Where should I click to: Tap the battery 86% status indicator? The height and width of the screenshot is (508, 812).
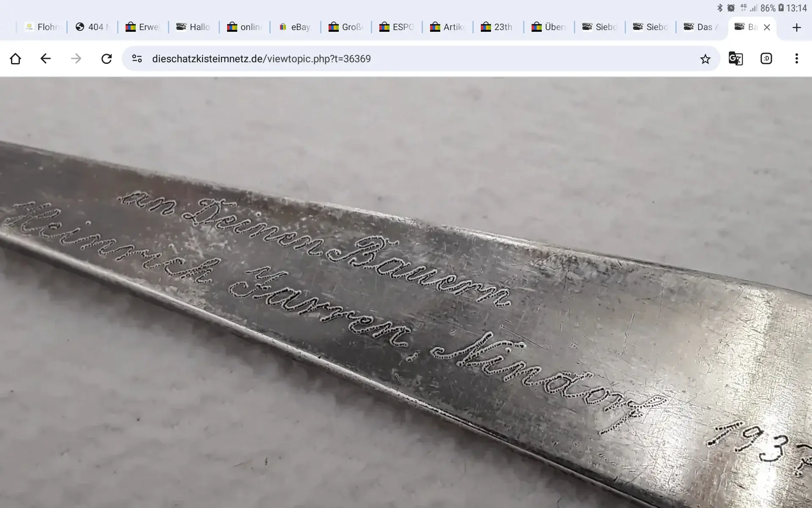(772, 8)
